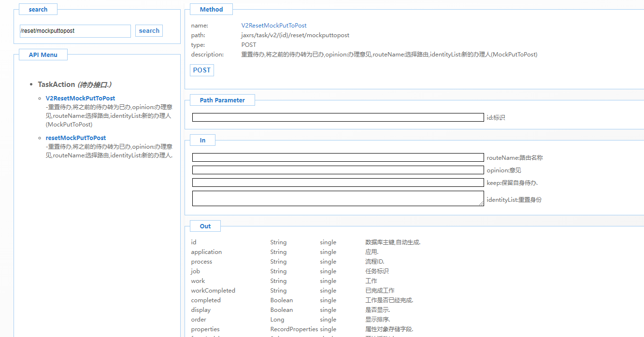
Task: Grab the identityList textarea resize handle
Action: coord(481,204)
